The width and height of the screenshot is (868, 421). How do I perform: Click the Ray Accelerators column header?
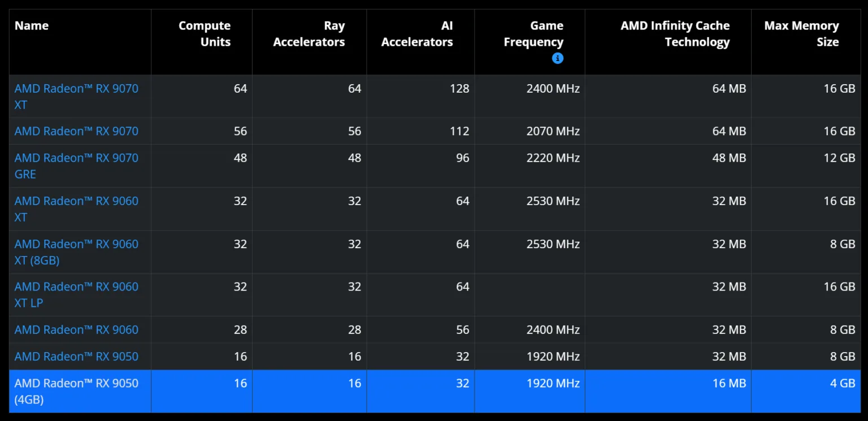coord(309,34)
